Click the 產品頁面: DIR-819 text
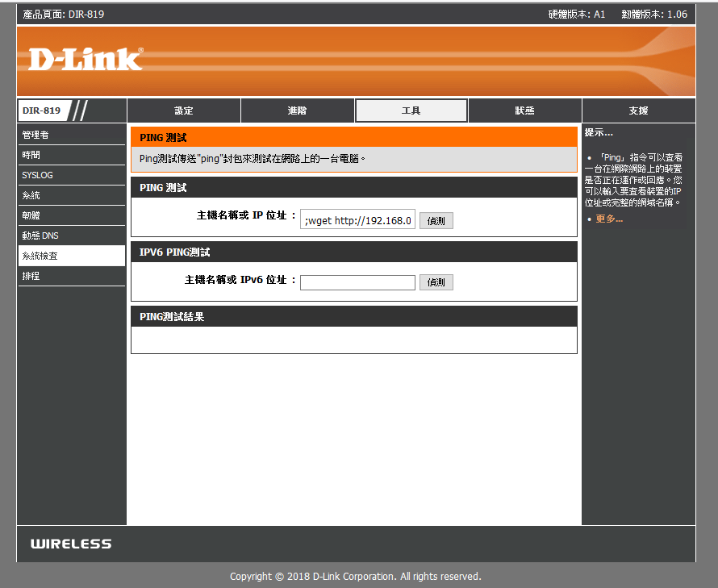The height and width of the screenshot is (588, 718). pyautogui.click(x=63, y=15)
